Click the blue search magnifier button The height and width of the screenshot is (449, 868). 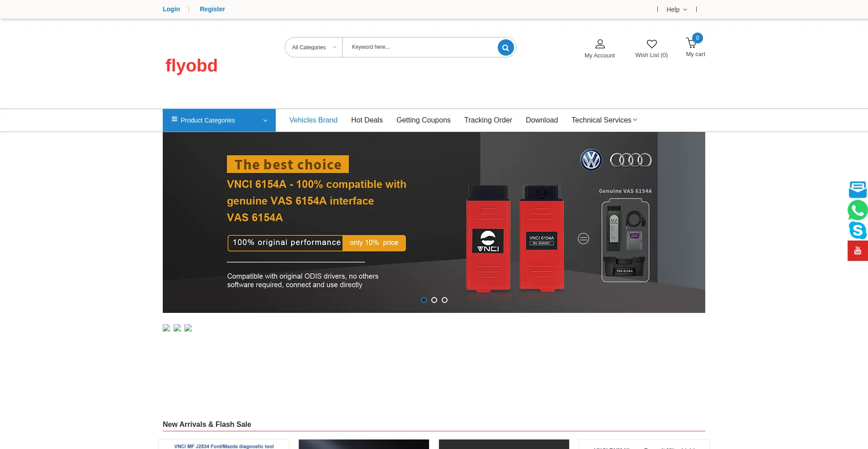click(505, 47)
